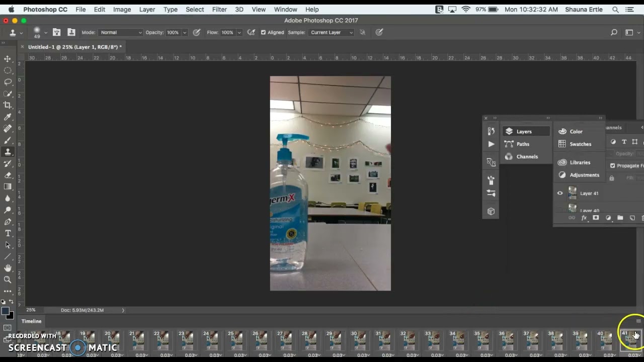Image resolution: width=644 pixels, height=362 pixels.
Task: Open the status bar info arrow
Action: point(123,310)
